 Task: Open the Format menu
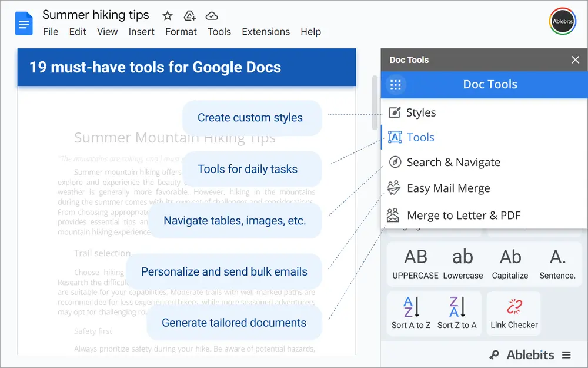pyautogui.click(x=181, y=32)
